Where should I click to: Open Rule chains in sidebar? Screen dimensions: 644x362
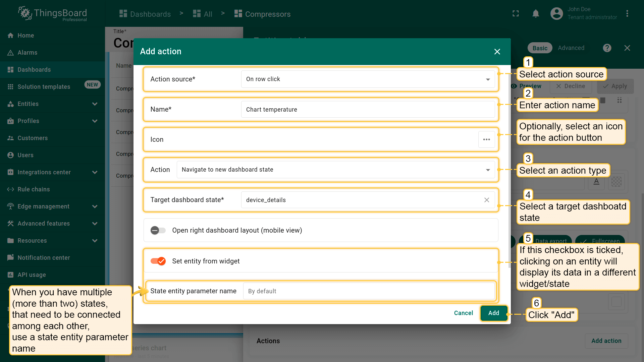coord(34,189)
